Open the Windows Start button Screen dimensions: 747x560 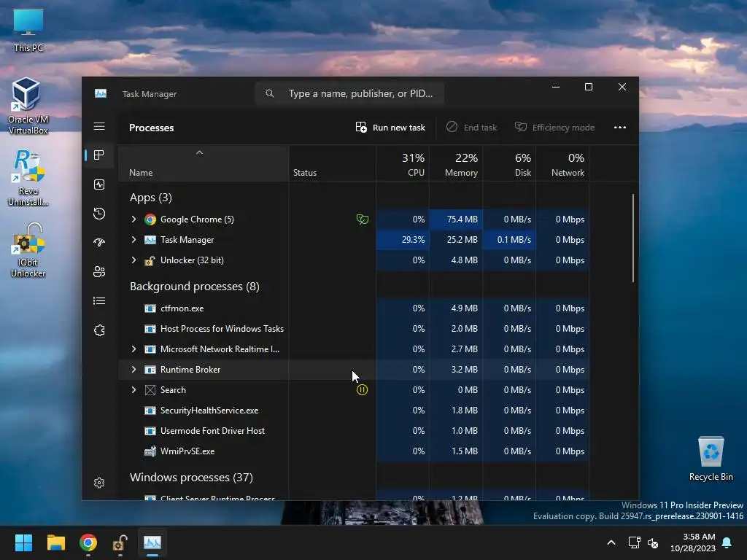[x=23, y=542]
